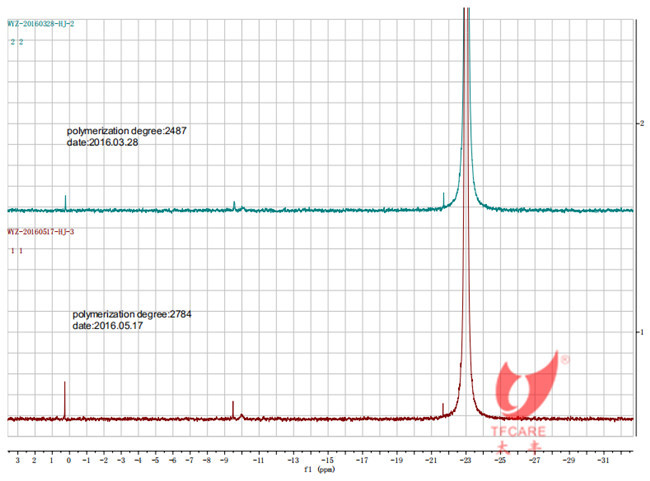The width and height of the screenshot is (650, 481).
Task: Click the 'f1 (ppm)' axis label
Action: pos(319,467)
